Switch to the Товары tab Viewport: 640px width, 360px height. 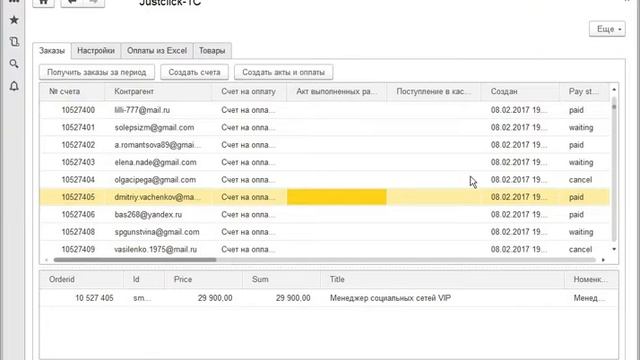pos(212,51)
